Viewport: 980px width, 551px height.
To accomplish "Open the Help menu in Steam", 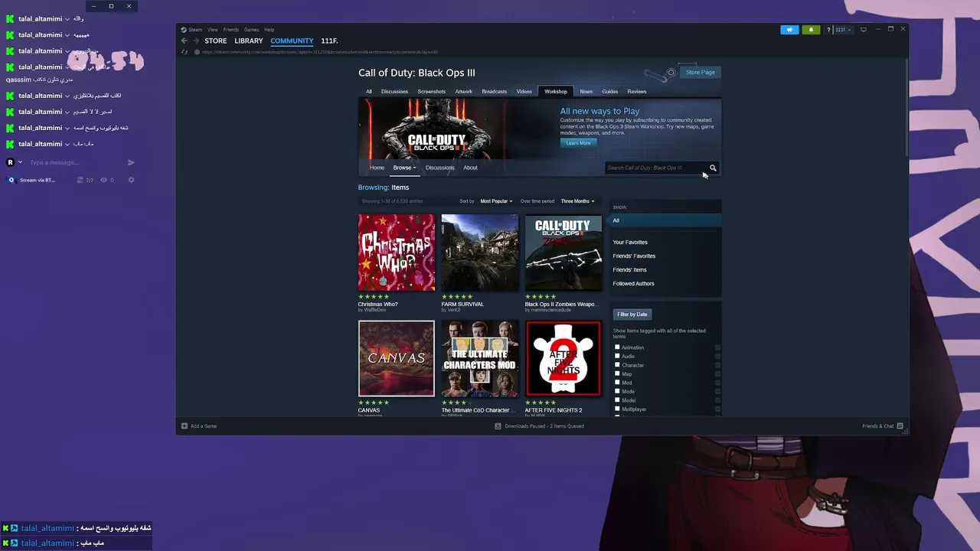I will [x=269, y=30].
